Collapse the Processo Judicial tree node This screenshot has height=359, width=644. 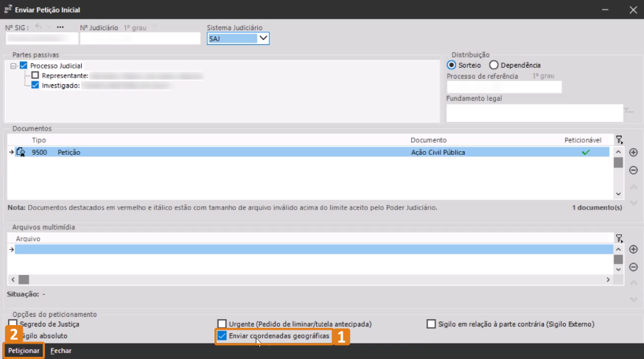13,66
